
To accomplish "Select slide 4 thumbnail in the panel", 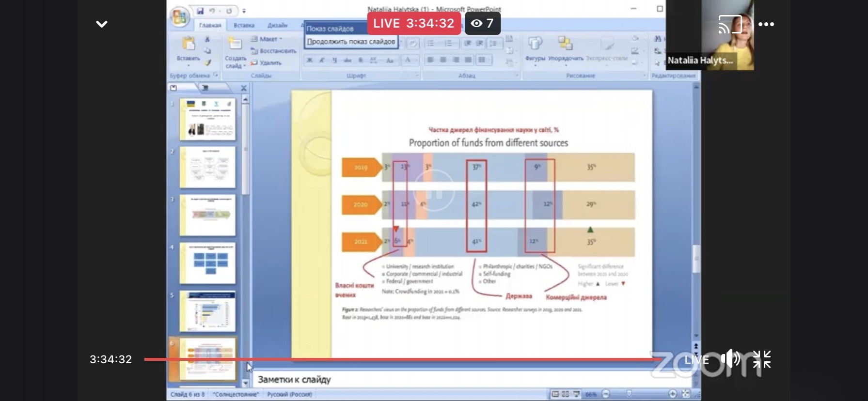I will pos(207,263).
